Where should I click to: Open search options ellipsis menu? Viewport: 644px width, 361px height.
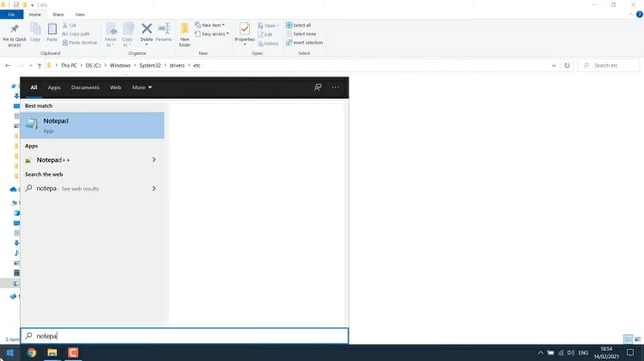336,87
